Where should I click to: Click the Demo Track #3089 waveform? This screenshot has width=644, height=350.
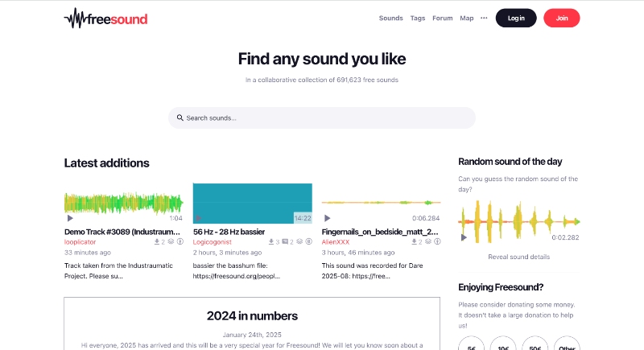124,203
